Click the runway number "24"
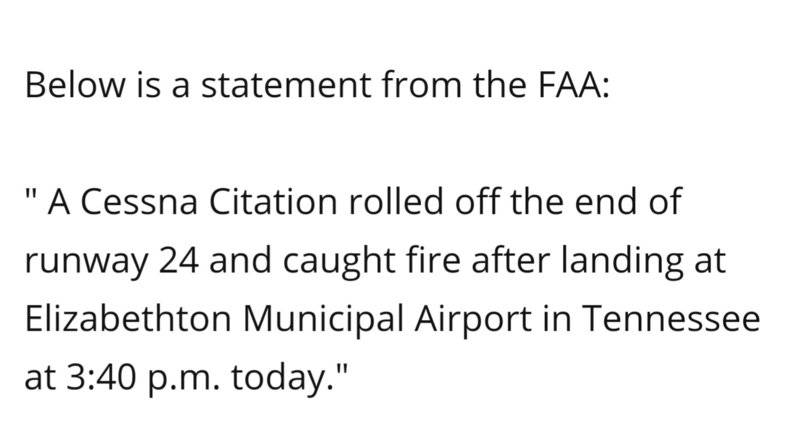This screenshot has height=433, width=800. [x=179, y=261]
